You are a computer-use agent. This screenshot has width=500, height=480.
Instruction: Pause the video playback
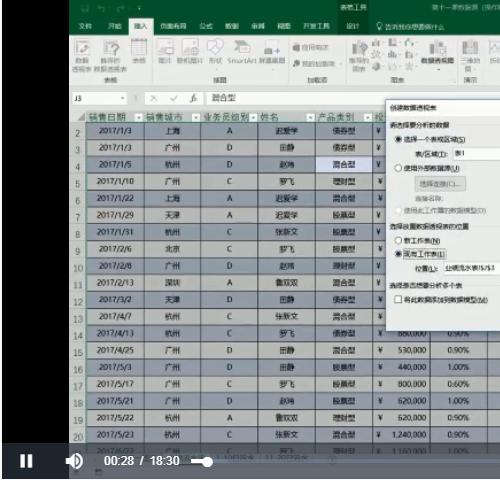26,461
